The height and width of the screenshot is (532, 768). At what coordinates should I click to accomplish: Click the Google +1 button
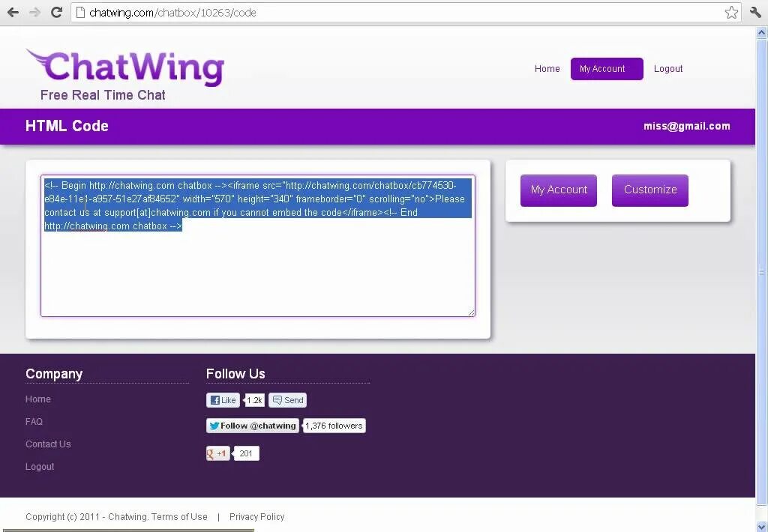point(218,453)
